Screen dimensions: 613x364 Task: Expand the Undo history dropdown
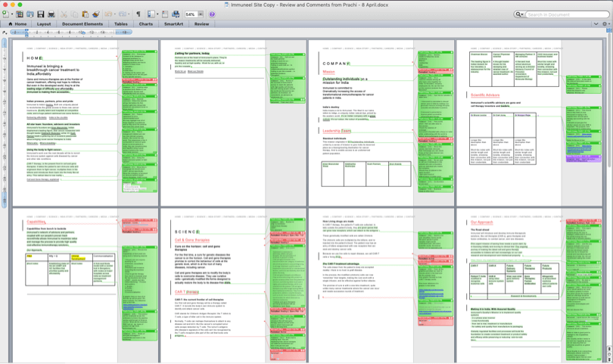tap(114, 14)
